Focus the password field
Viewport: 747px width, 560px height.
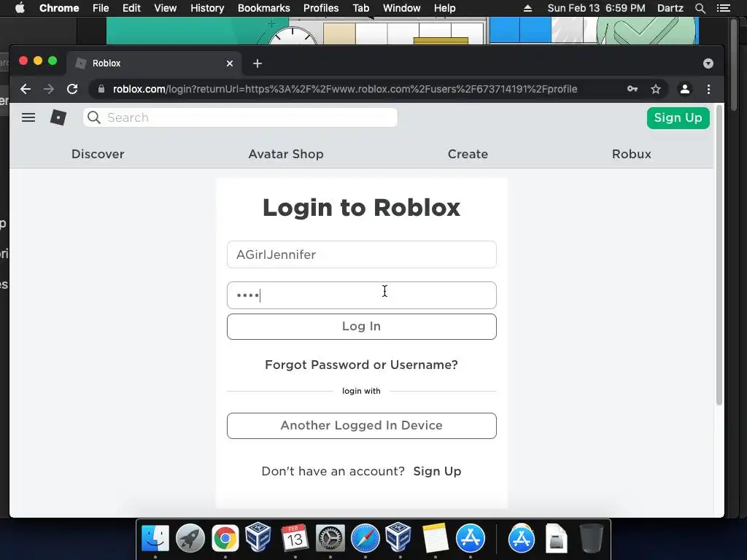pos(362,295)
